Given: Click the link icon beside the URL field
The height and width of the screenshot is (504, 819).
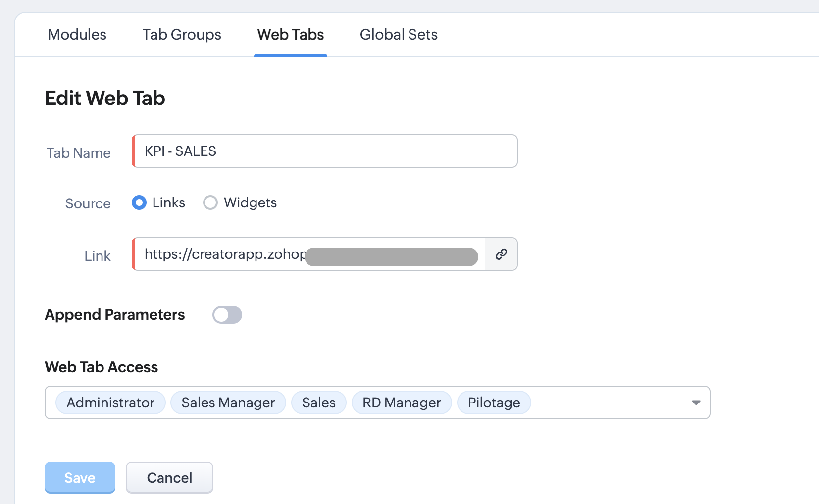Looking at the screenshot, I should (x=501, y=254).
